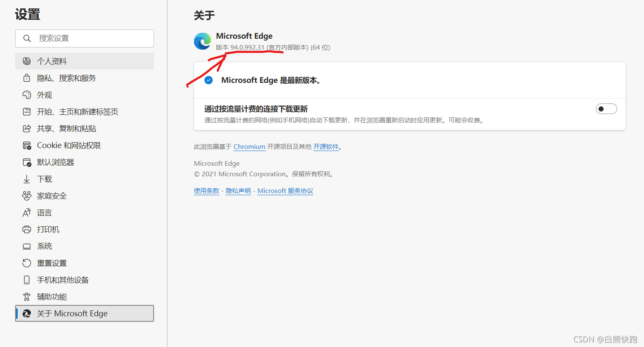
Task: Go to 外观 settings section
Action: click(85, 95)
